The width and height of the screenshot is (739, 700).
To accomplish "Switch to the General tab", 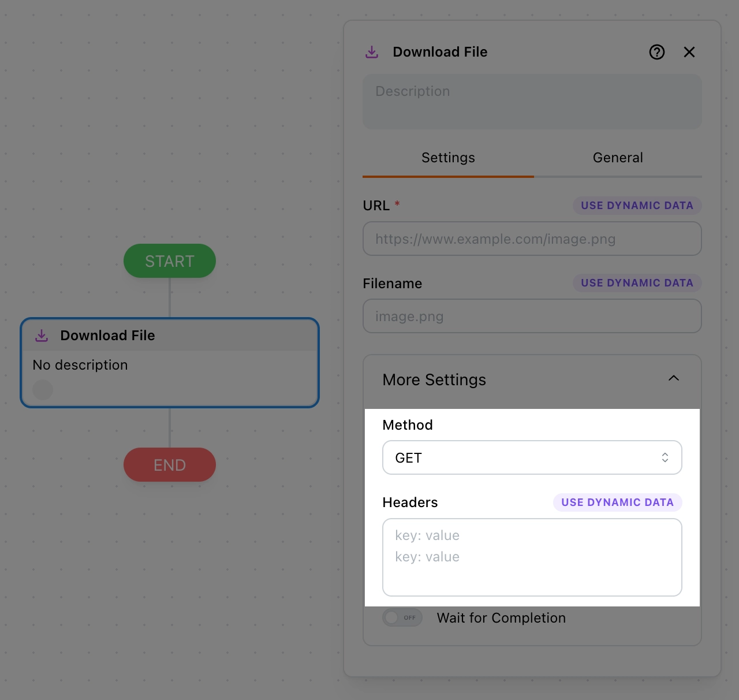I will [x=617, y=158].
